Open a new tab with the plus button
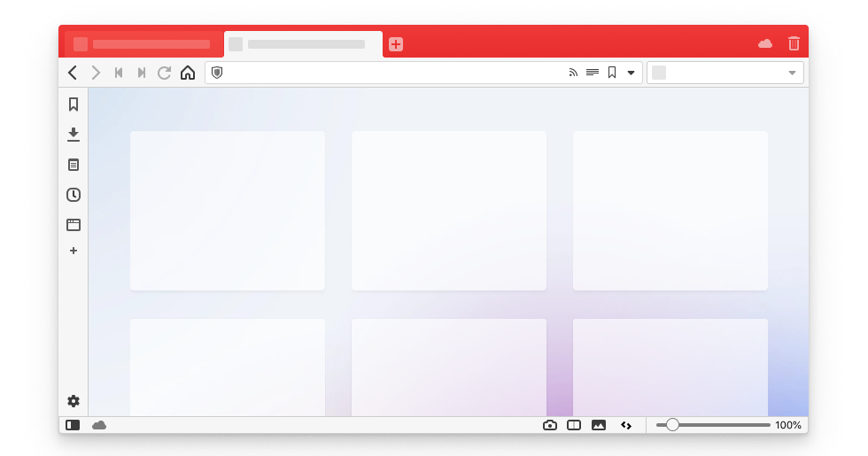868x456 pixels. (396, 44)
